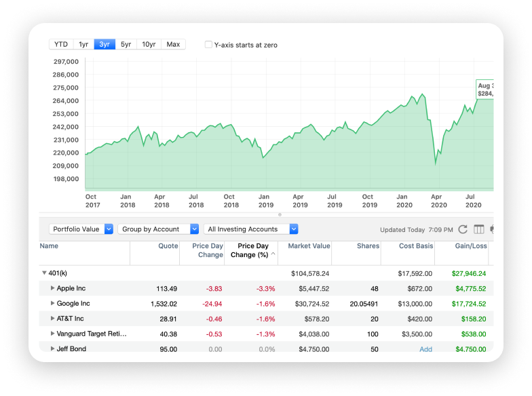Select the $13,000.00 cost basis cell
532x396 pixels.
tap(415, 304)
